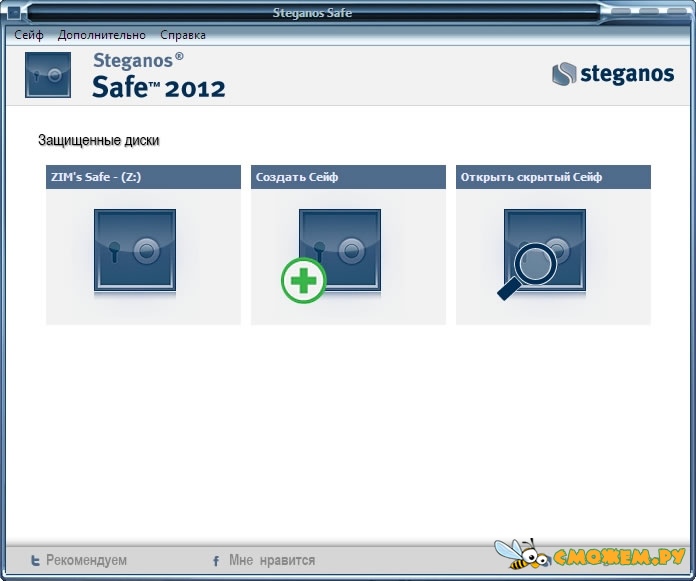Viewport: 696px width, 581px height.
Task: Click the Открыть скрытый Сейф header
Action: (x=554, y=177)
